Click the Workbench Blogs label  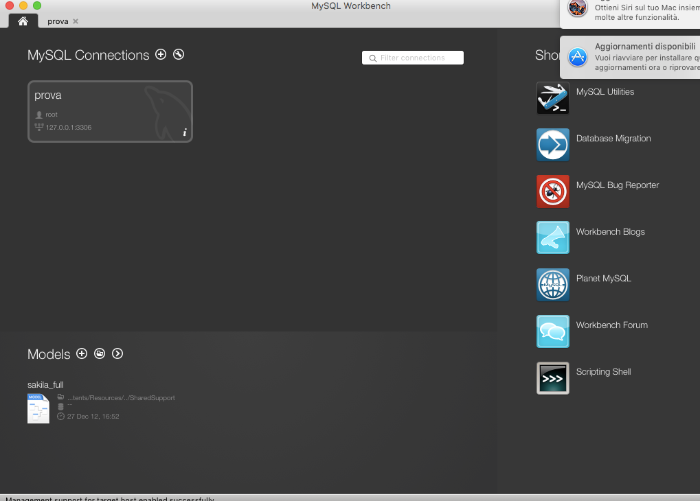pos(610,232)
